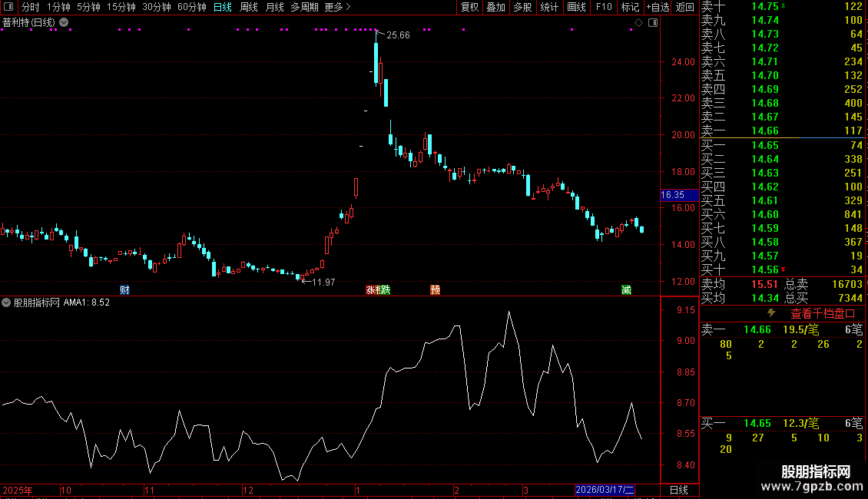Open the 普利特 chart settings dropdown arrow

pos(65,22)
